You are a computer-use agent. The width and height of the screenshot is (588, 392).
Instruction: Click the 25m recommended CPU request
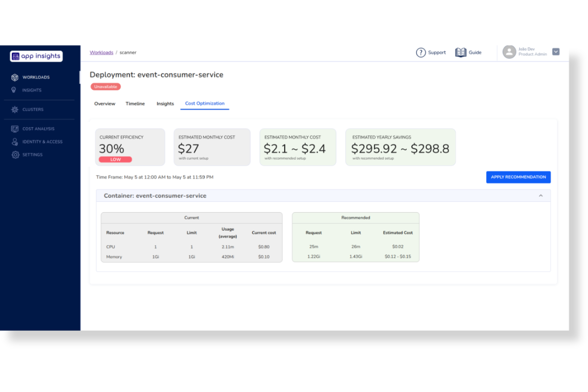click(314, 247)
